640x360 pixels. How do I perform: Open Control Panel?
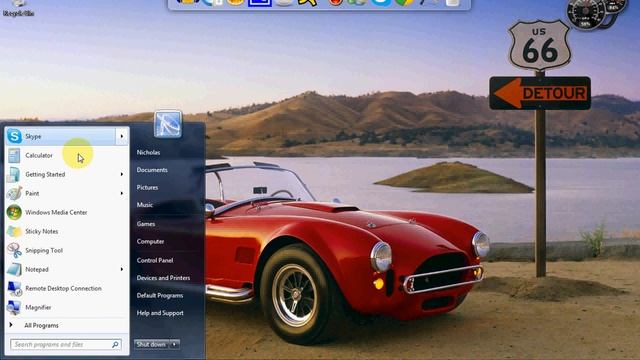155,260
